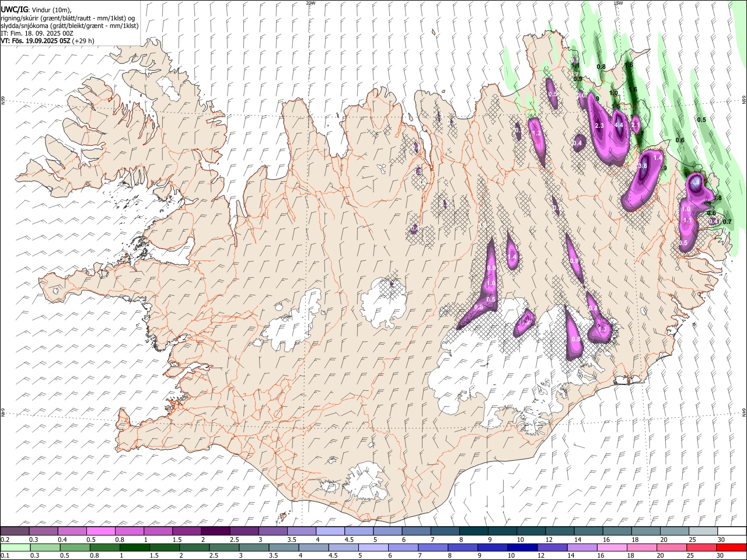
Task: Click the 'slydda/snjókoma' legend description line
Action: (70, 26)
